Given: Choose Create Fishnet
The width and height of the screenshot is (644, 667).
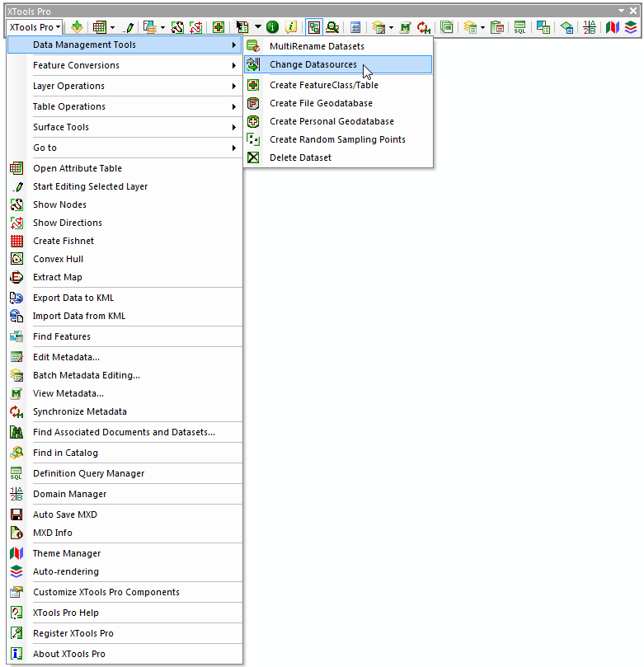Looking at the screenshot, I should [125, 241].
